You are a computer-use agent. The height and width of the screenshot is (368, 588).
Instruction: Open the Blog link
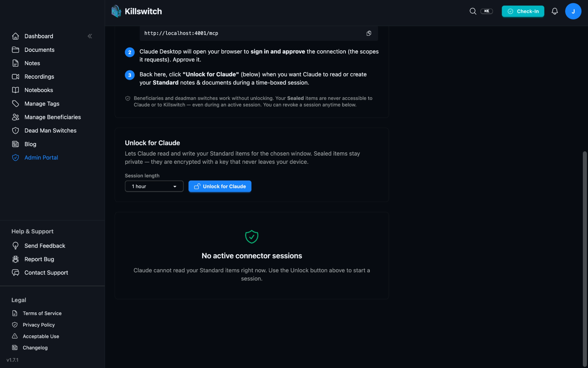[x=30, y=144]
